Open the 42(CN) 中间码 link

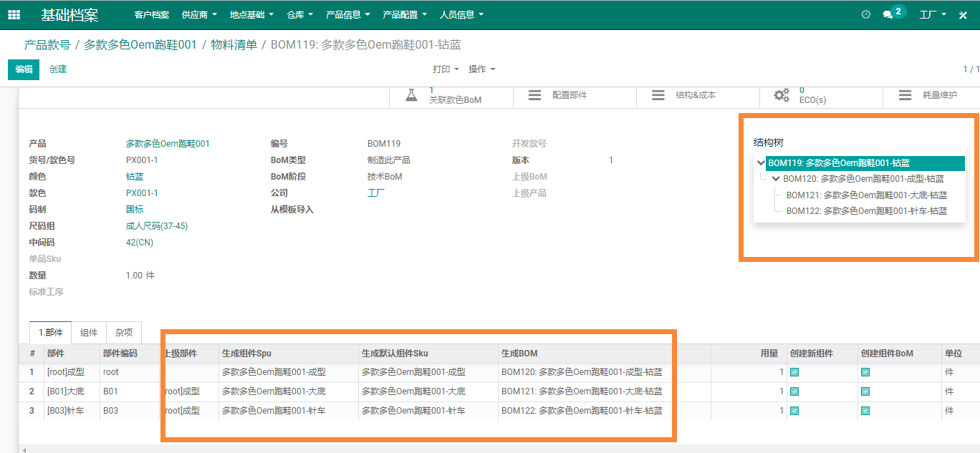pos(140,243)
